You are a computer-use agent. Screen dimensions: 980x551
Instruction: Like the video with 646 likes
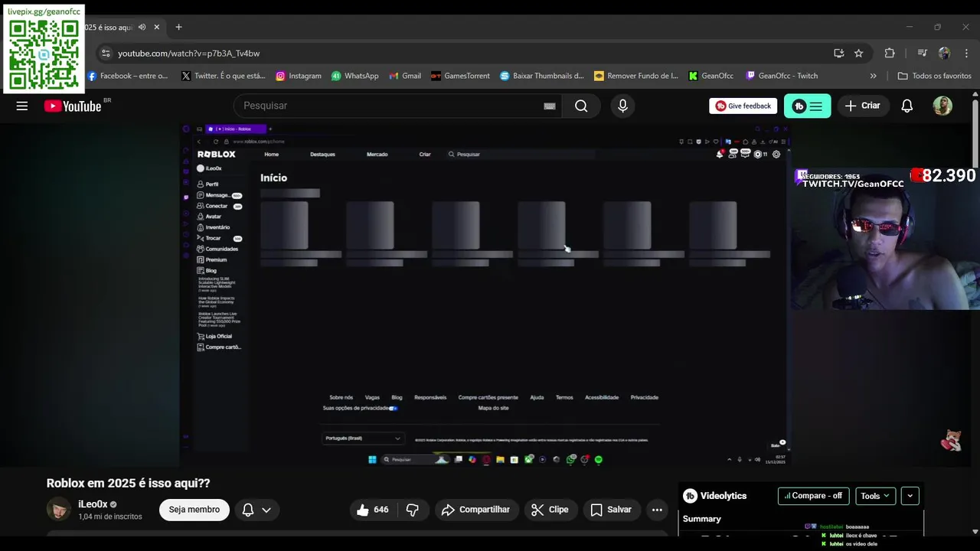pos(373,510)
